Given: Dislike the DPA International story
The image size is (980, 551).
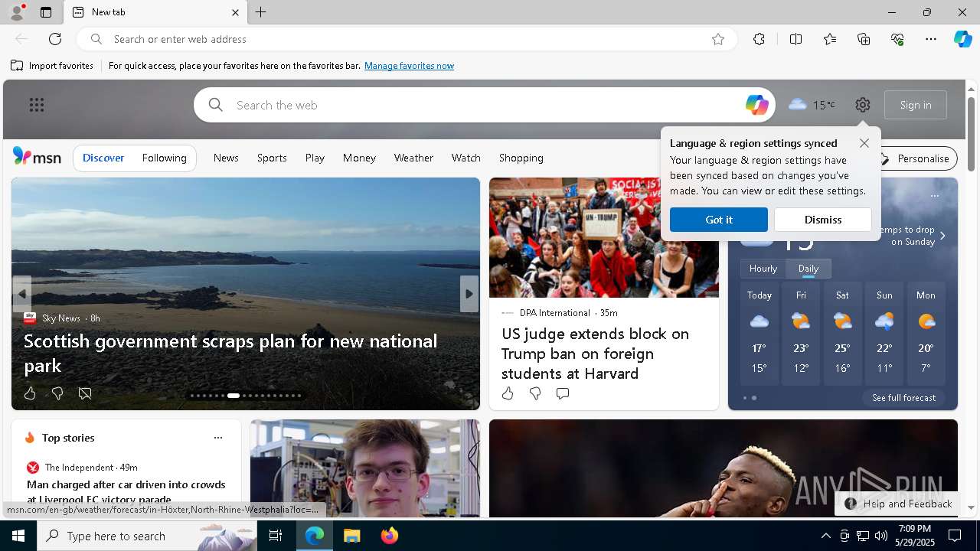Looking at the screenshot, I should click(x=535, y=393).
